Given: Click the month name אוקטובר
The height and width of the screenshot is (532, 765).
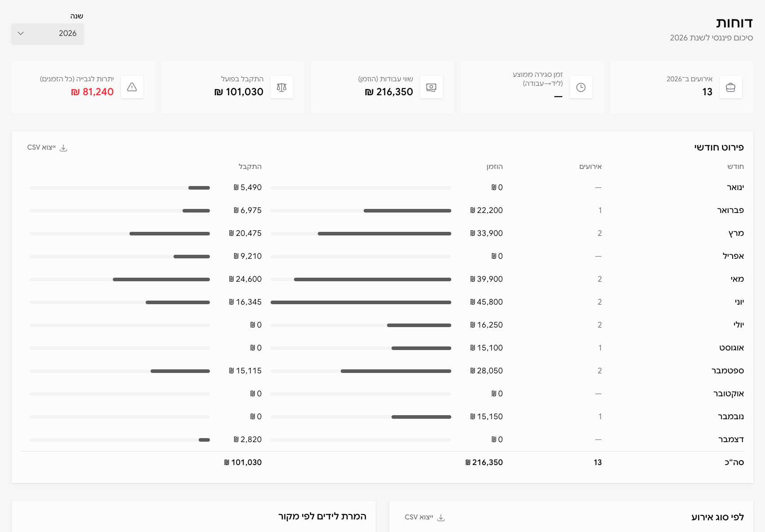Looking at the screenshot, I should tap(729, 394).
